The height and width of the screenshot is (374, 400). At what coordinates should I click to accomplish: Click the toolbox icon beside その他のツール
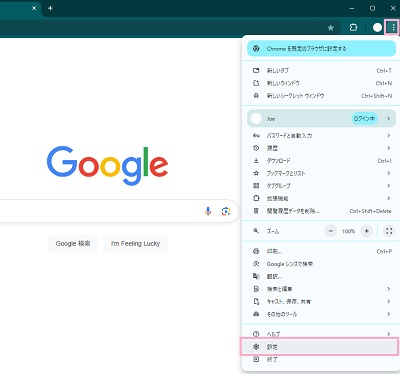tap(256, 314)
